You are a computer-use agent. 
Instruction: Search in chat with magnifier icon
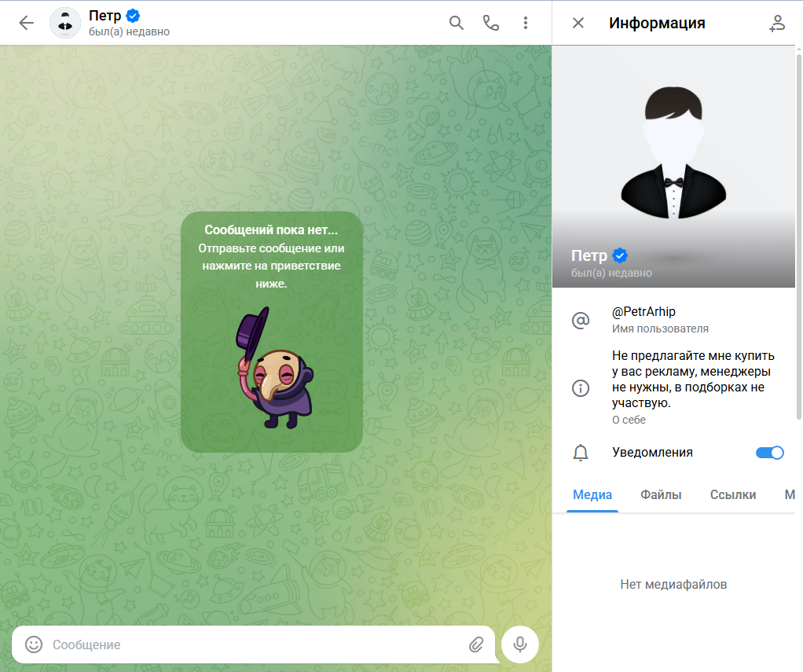pos(456,23)
